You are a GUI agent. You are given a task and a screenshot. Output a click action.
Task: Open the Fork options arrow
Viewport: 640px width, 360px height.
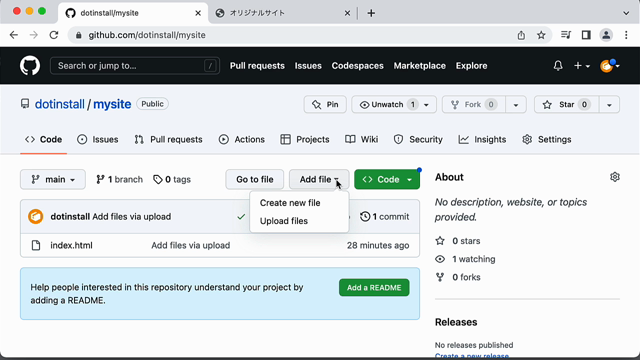[x=516, y=104]
